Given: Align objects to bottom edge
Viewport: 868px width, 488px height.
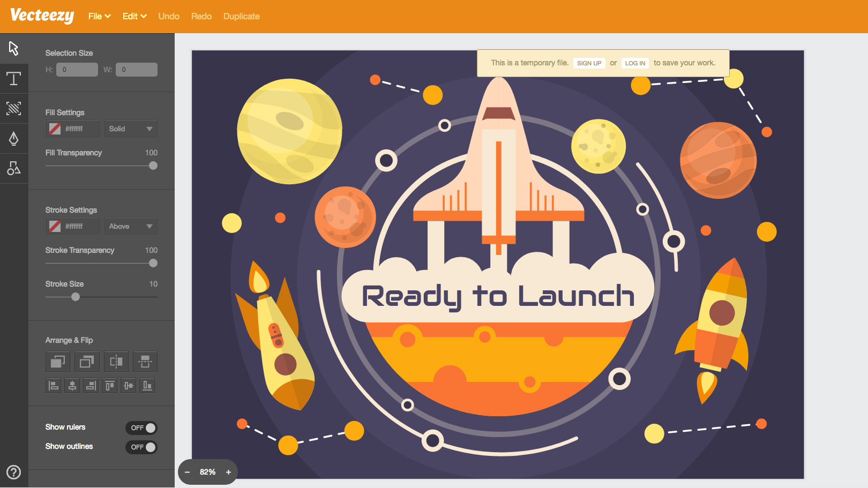Looking at the screenshot, I should (147, 385).
